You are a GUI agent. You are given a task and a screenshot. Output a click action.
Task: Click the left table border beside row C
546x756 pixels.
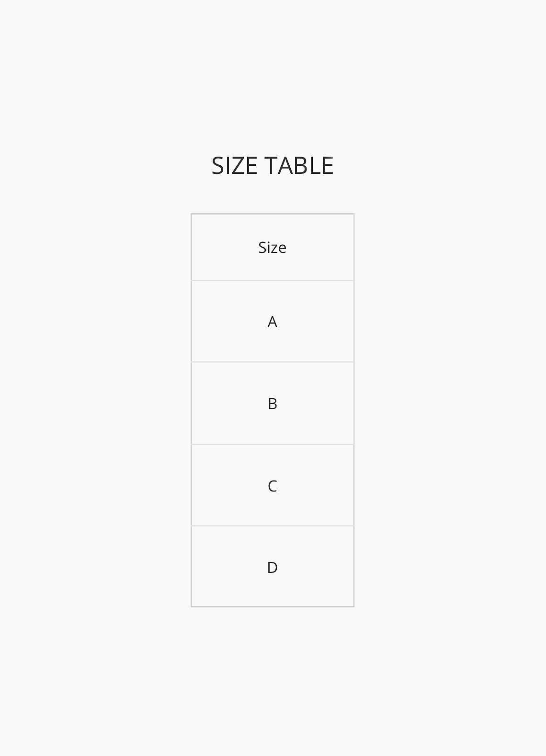tap(191, 485)
